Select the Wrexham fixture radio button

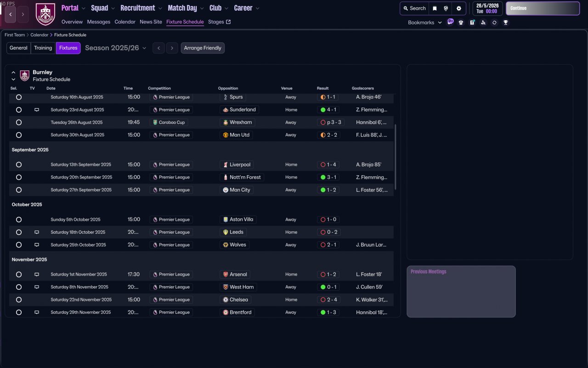point(19,122)
